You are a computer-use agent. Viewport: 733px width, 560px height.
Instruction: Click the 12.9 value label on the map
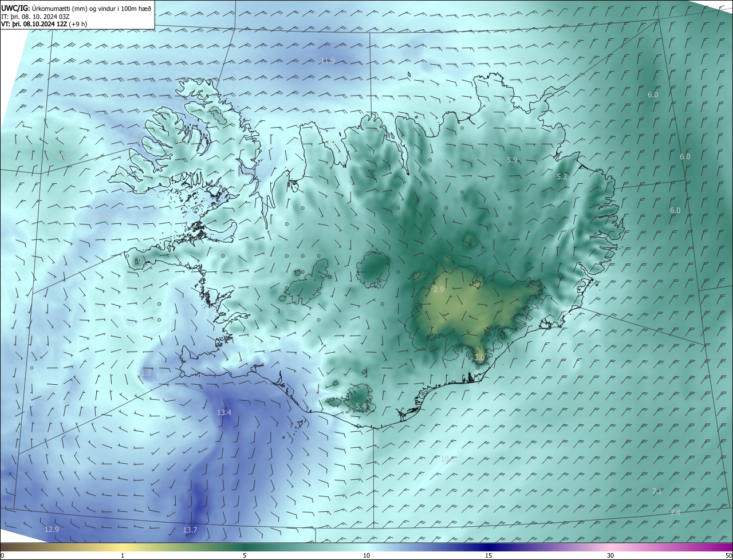pos(52,529)
